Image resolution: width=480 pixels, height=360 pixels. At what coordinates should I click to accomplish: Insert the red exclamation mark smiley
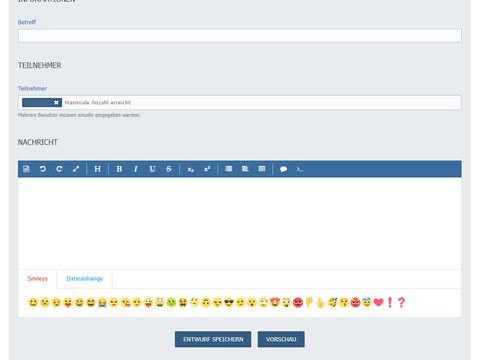click(x=390, y=302)
